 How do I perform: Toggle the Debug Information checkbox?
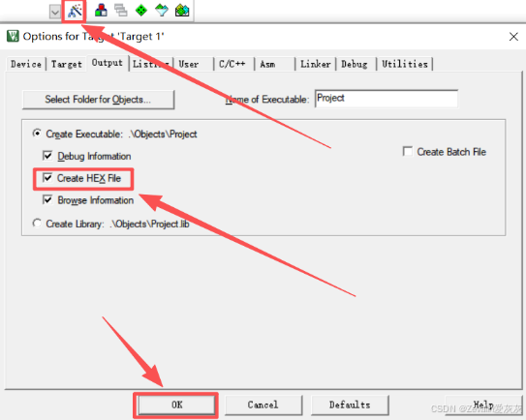(x=47, y=156)
